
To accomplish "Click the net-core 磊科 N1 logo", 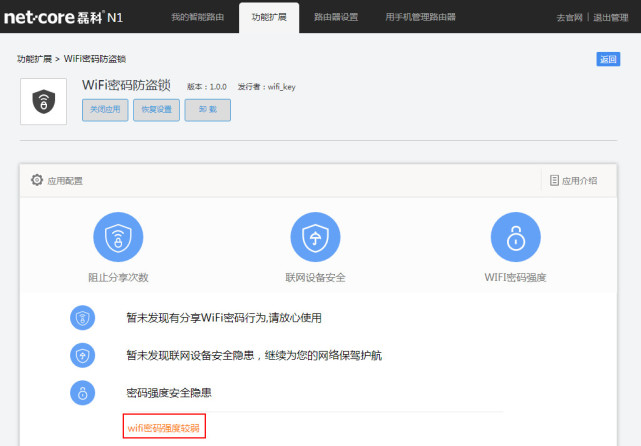I will point(63,17).
